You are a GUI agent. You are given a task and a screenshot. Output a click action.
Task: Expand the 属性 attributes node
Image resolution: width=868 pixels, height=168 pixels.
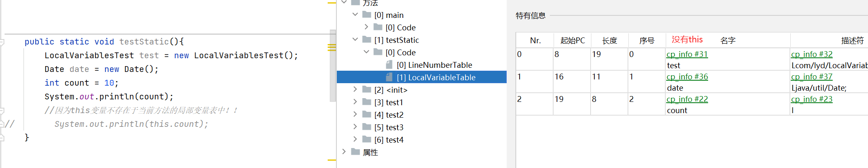click(x=344, y=152)
